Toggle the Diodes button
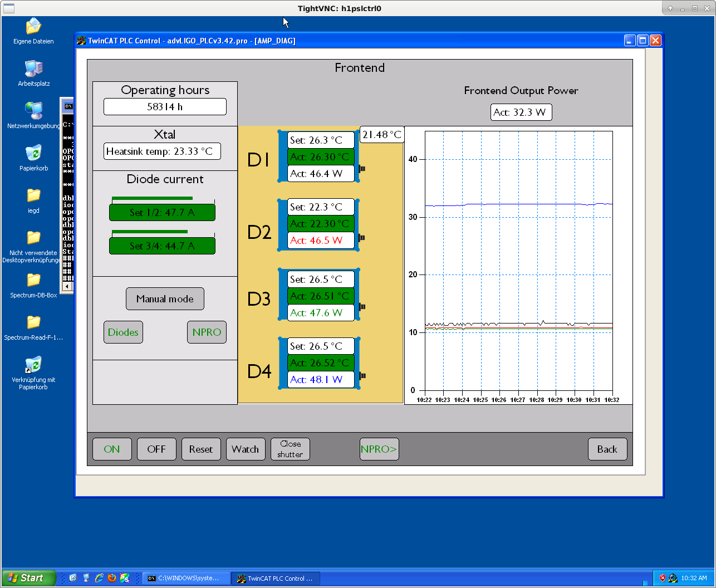Viewport: 716px width, 588px height. [x=123, y=332]
